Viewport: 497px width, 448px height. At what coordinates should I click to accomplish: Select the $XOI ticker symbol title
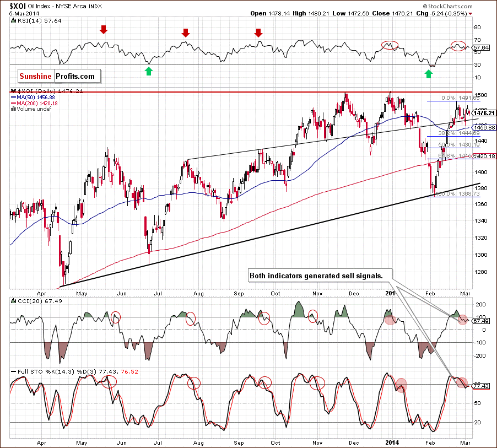[x=18, y=6]
